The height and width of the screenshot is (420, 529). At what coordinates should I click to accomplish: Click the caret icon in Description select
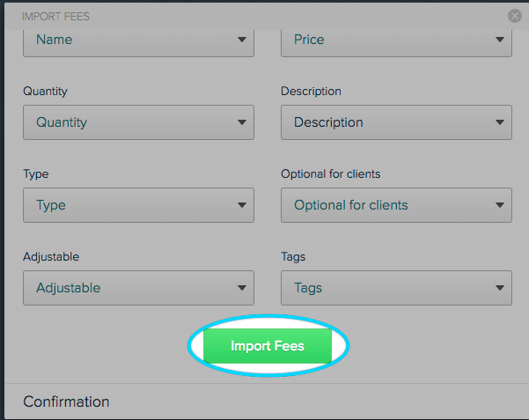click(x=500, y=122)
